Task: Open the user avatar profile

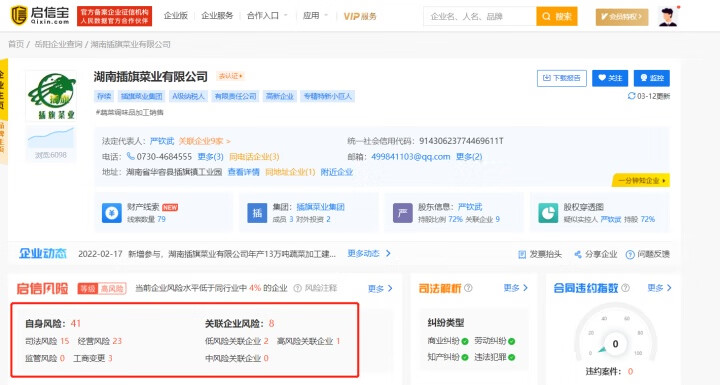Action: click(668, 17)
